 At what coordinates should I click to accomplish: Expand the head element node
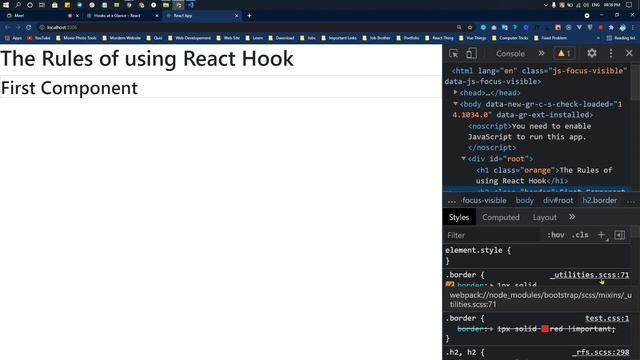tap(456, 93)
